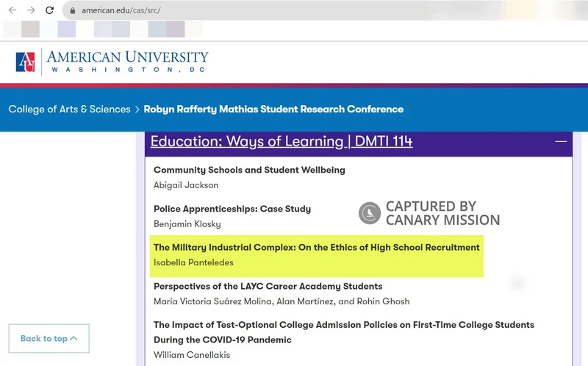Select Police Apprenticeships: Case Study title

click(x=232, y=209)
